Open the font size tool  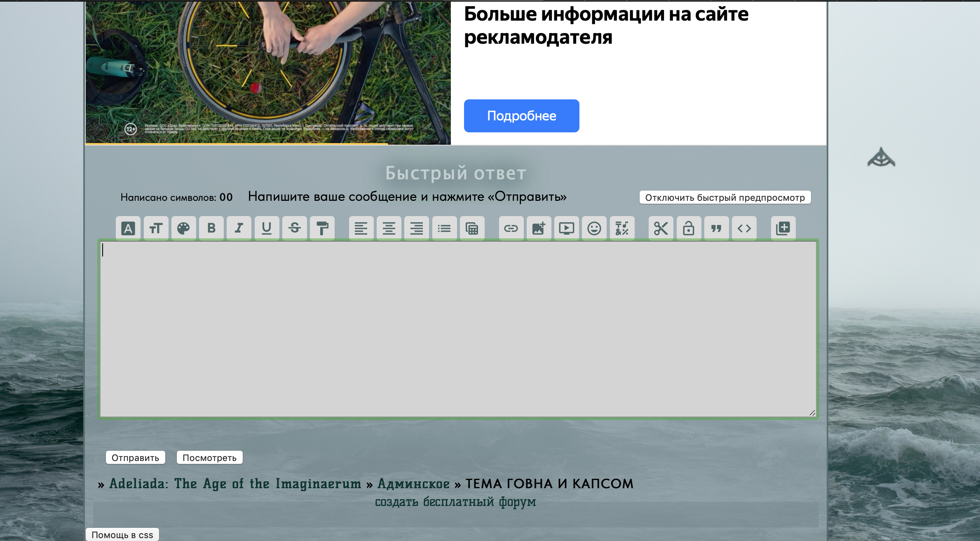pos(156,228)
